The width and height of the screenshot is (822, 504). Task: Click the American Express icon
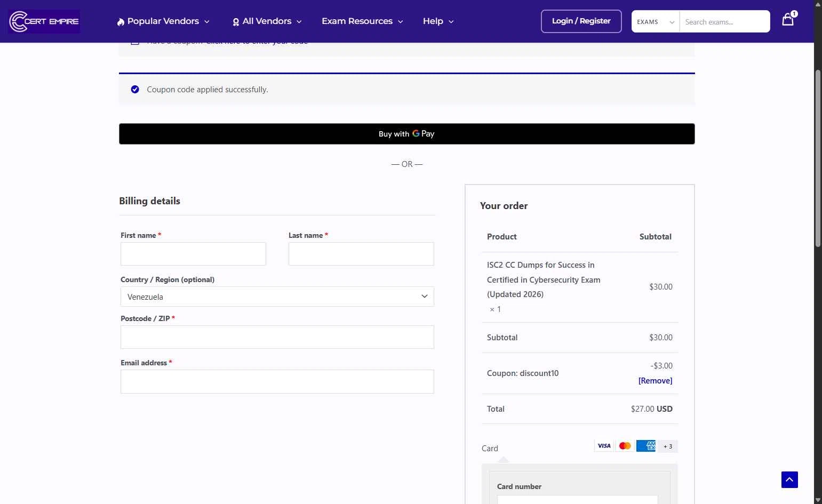point(646,446)
